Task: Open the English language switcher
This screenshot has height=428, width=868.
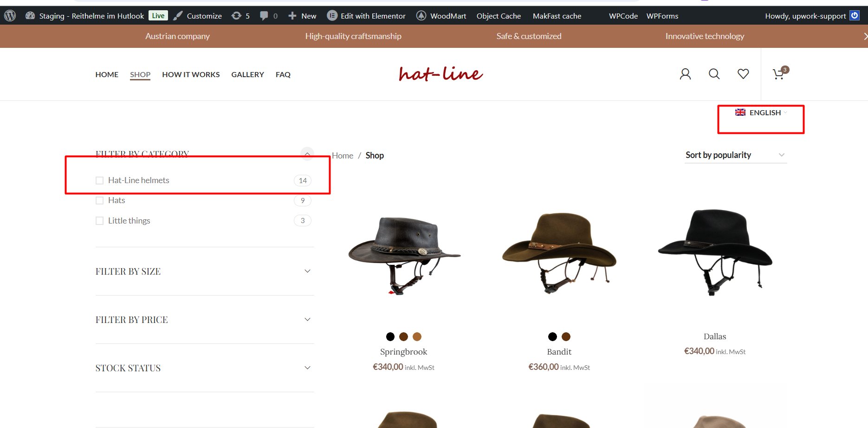Action: (761, 113)
